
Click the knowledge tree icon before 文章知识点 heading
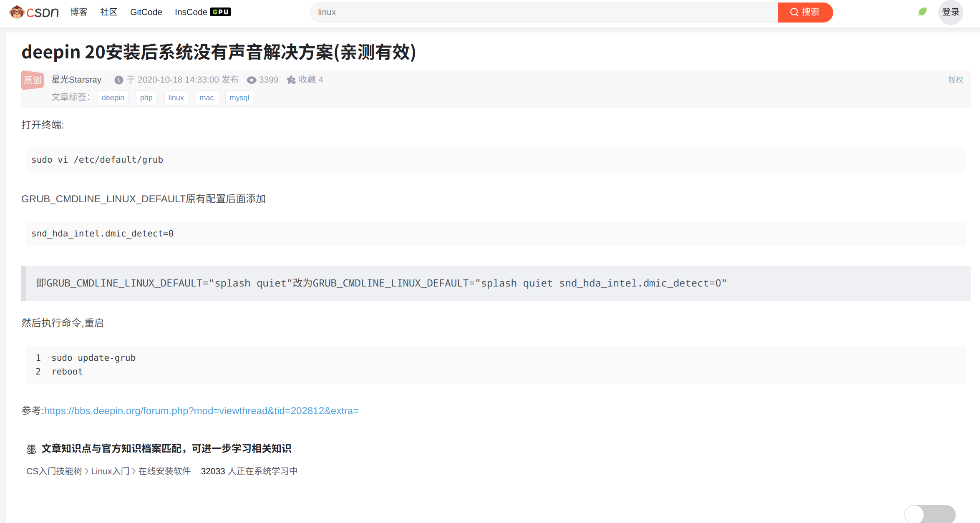tap(31, 449)
